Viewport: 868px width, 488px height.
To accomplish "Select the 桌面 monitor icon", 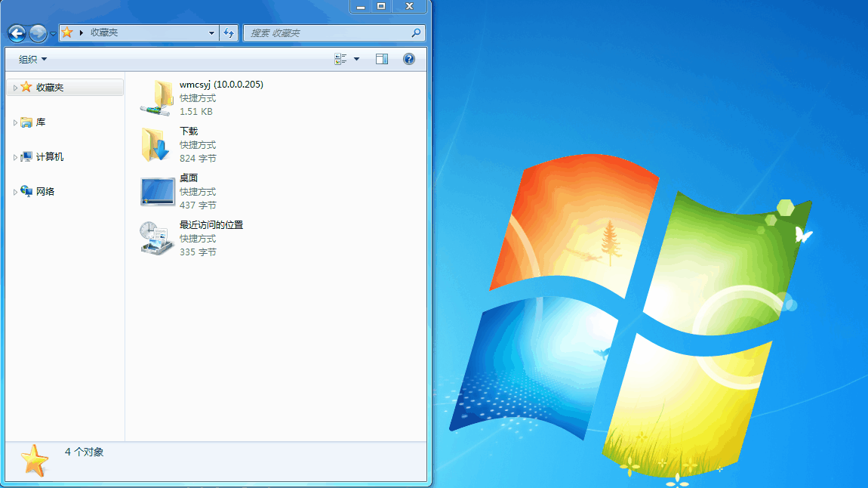I will [157, 192].
